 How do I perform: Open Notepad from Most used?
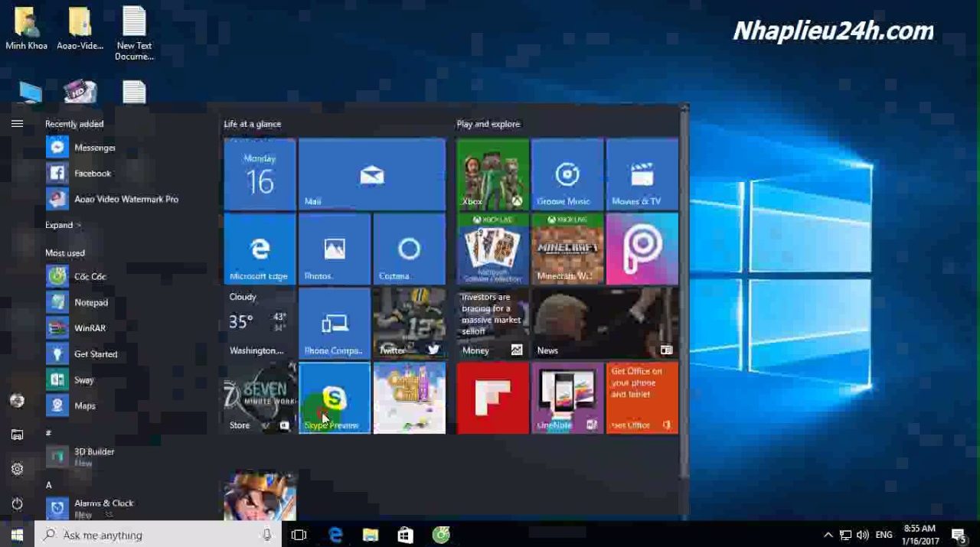click(90, 302)
